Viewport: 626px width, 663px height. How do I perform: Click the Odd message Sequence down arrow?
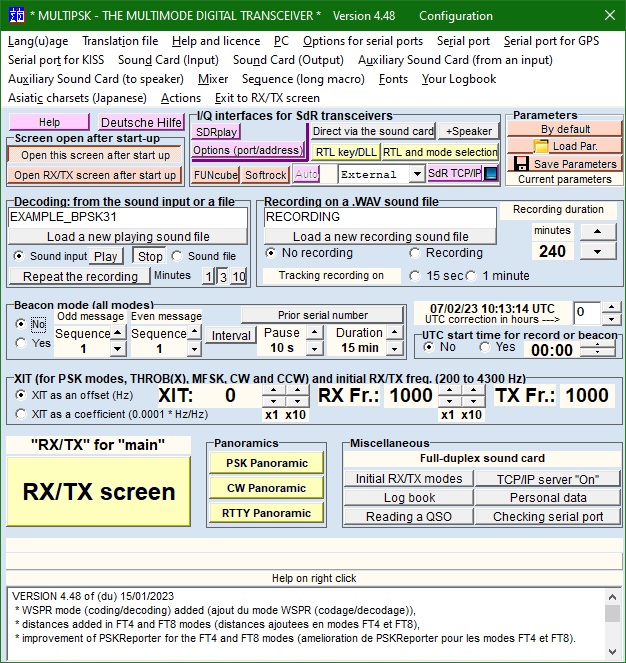pos(117,349)
